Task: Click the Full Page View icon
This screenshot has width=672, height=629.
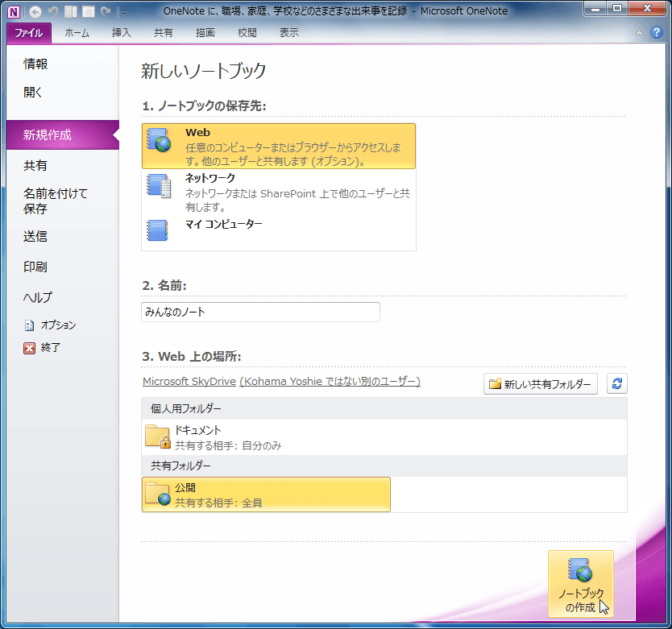Action: click(x=89, y=11)
